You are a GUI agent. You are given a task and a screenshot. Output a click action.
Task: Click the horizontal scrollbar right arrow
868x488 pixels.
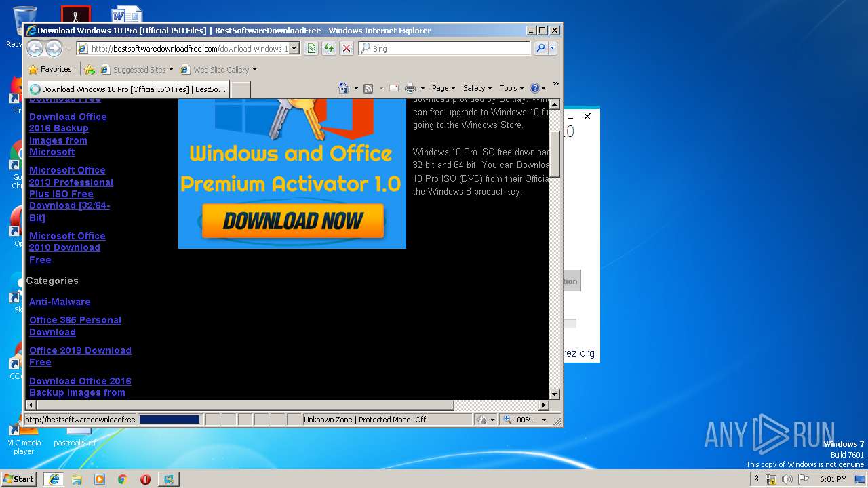pyautogui.click(x=544, y=405)
